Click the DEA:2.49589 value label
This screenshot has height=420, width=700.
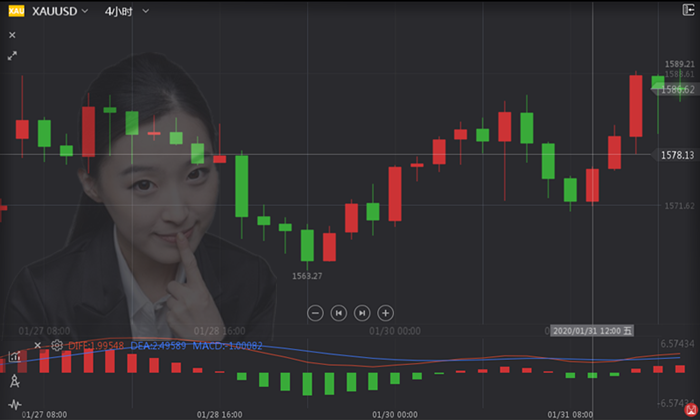pyautogui.click(x=158, y=345)
